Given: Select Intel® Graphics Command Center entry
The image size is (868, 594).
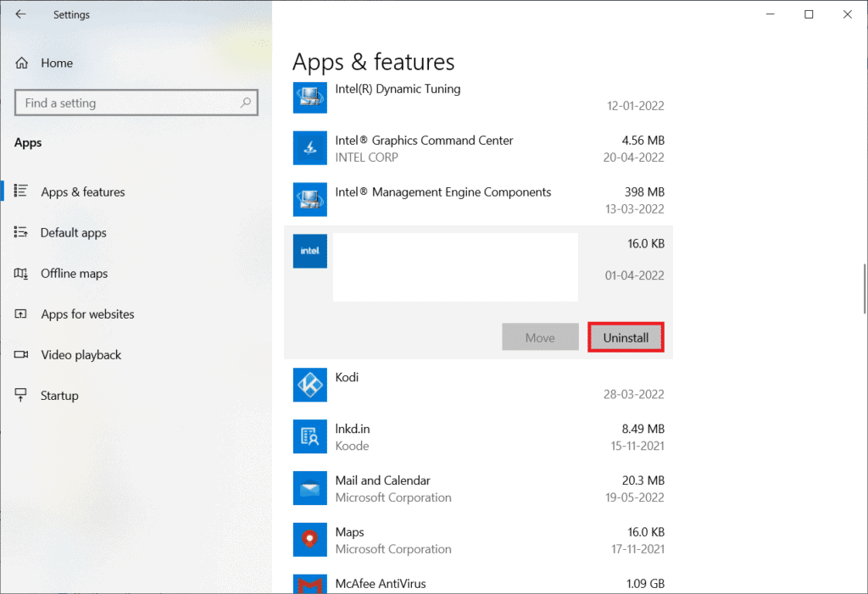Looking at the screenshot, I should [478, 148].
